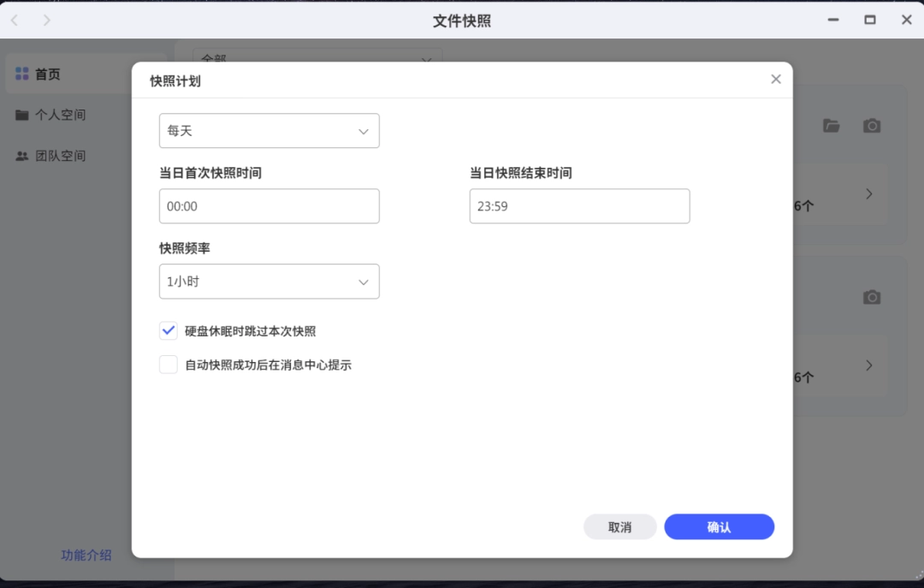
Task: Expand the lower card's right chevron
Action: point(868,365)
